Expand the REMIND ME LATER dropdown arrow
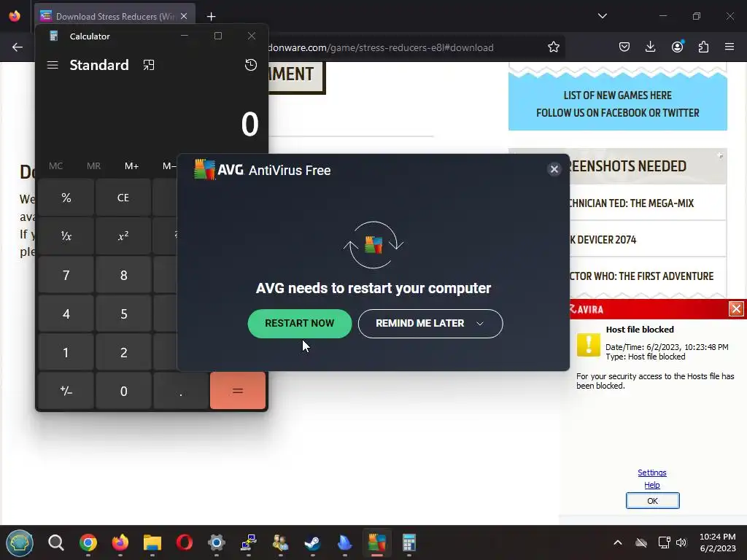747x560 pixels. (x=480, y=324)
